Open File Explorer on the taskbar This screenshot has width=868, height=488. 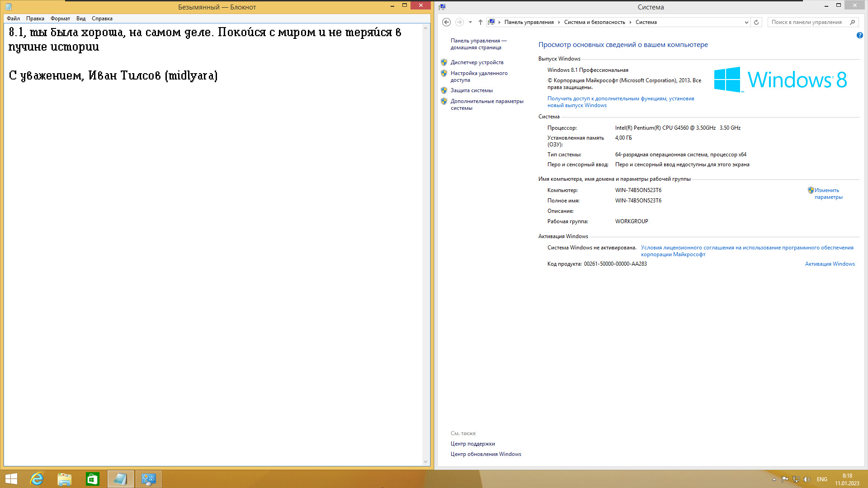click(65, 479)
